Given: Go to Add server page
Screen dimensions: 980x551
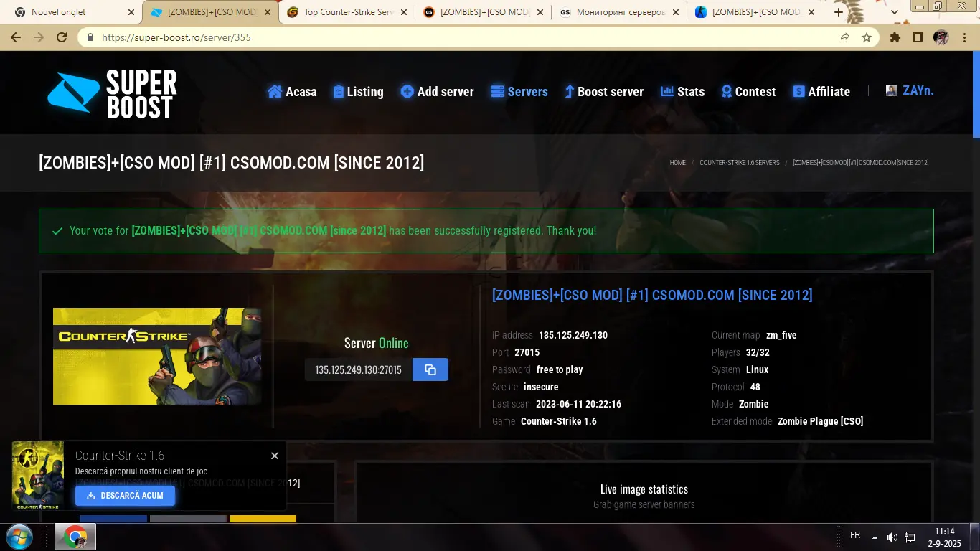Looking at the screenshot, I should [x=437, y=92].
